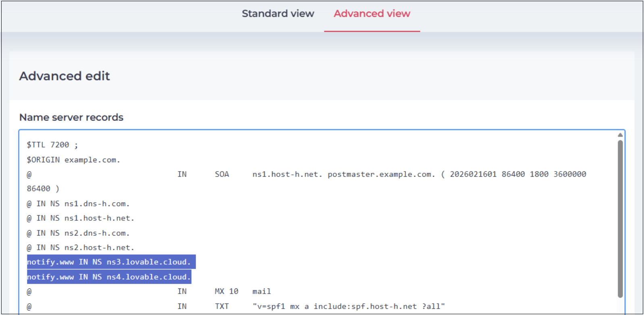The height and width of the screenshot is (315, 644).
Task: Click on the $TTL 7200 line
Action: click(x=52, y=145)
